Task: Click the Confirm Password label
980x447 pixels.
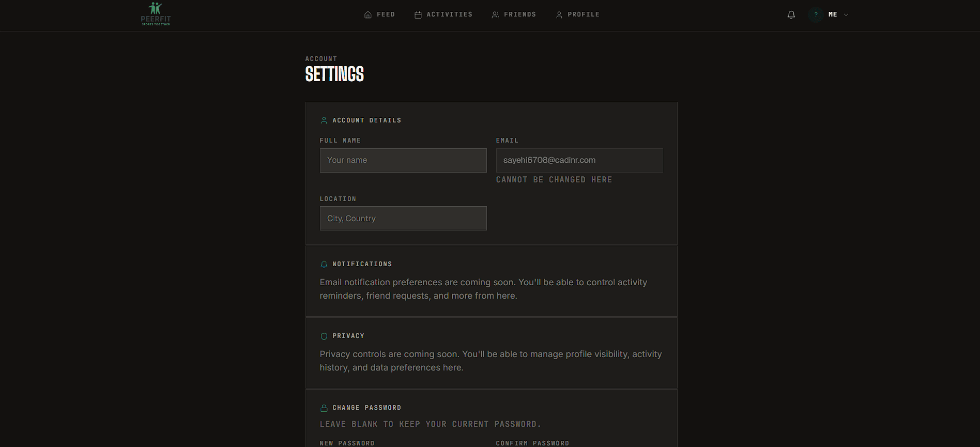Action: pyautogui.click(x=532, y=443)
